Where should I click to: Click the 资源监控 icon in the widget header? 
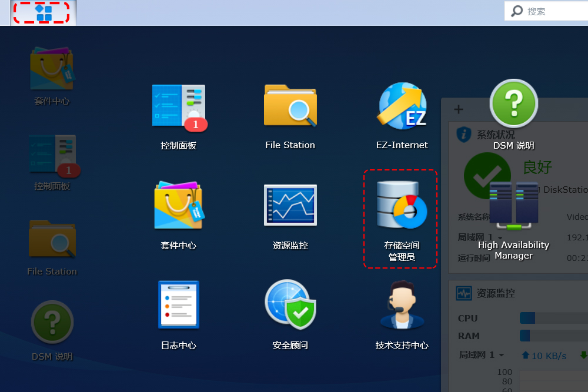click(x=464, y=293)
